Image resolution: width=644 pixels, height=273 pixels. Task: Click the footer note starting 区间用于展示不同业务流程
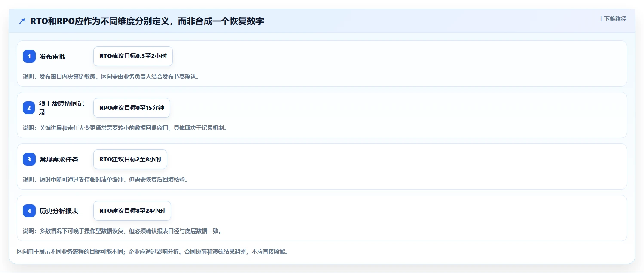(152, 252)
